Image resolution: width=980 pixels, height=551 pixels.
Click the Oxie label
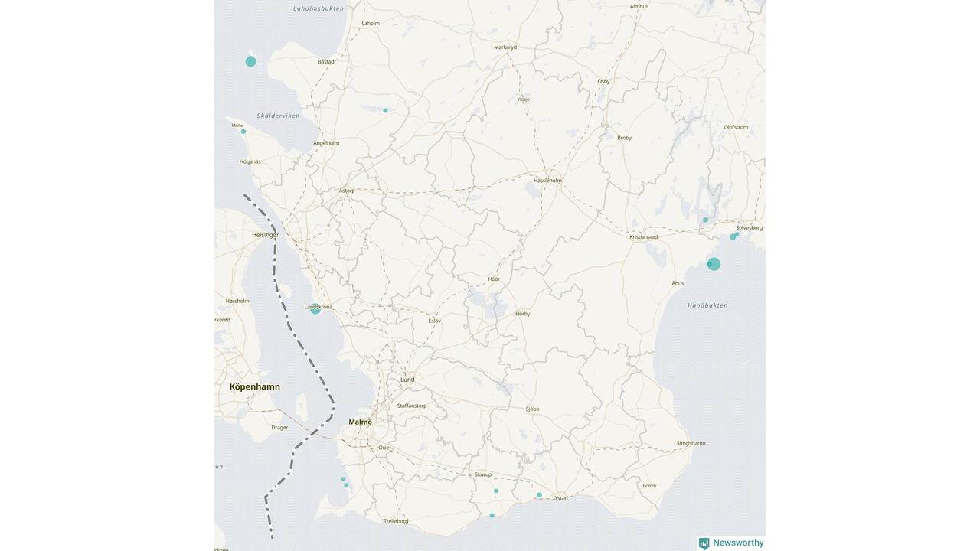[x=384, y=448]
